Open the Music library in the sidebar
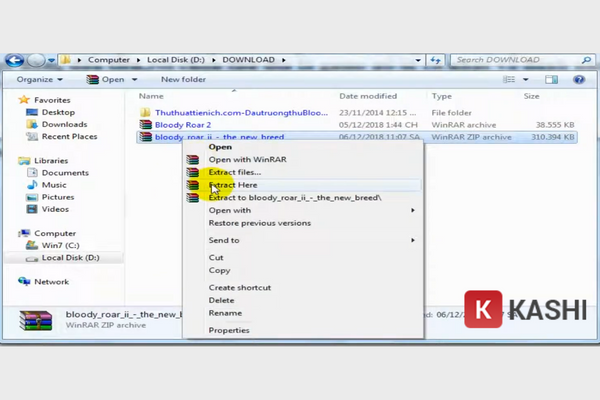The image size is (600, 400). [54, 185]
